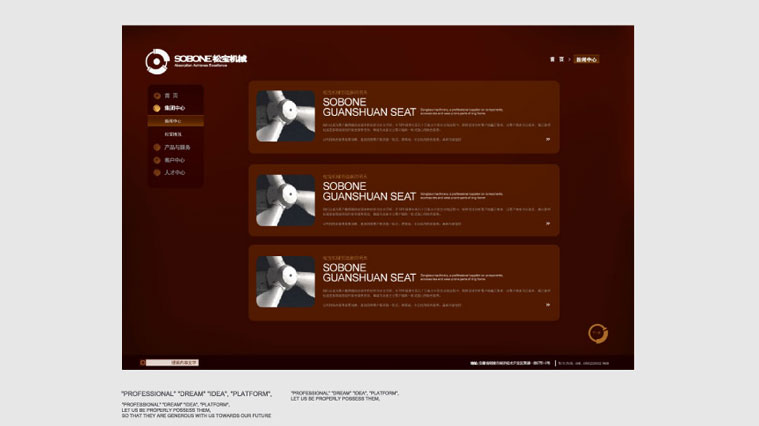Click the bullet icon beside 客户中心
Screen dimensions: 759x426
157,160
